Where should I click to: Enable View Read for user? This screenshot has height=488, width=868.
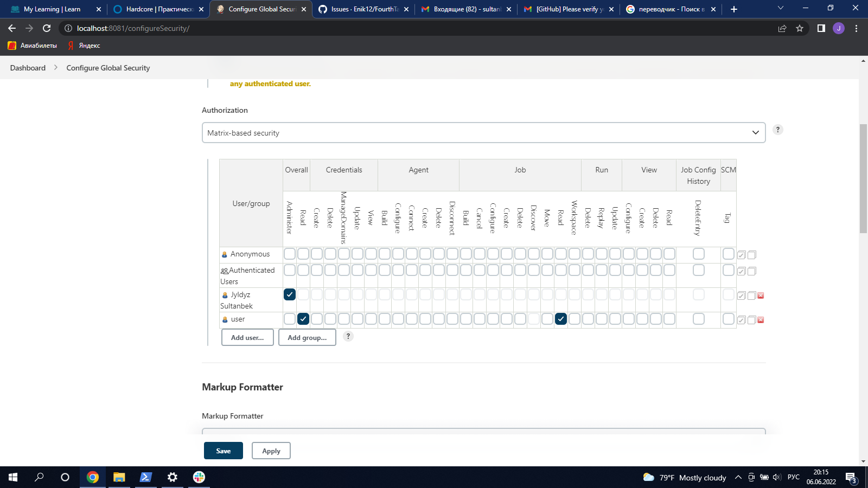669,319
